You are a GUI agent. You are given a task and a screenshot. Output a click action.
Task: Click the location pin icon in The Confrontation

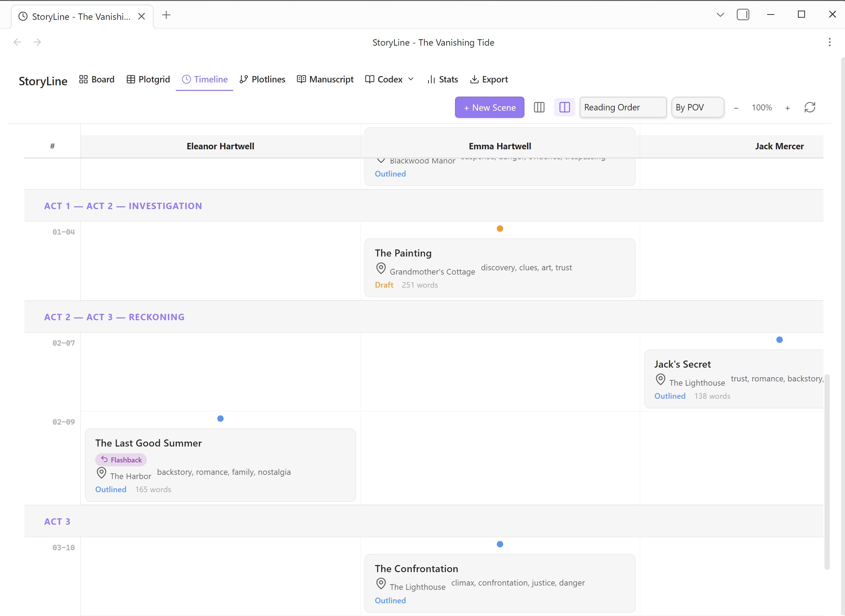click(381, 583)
